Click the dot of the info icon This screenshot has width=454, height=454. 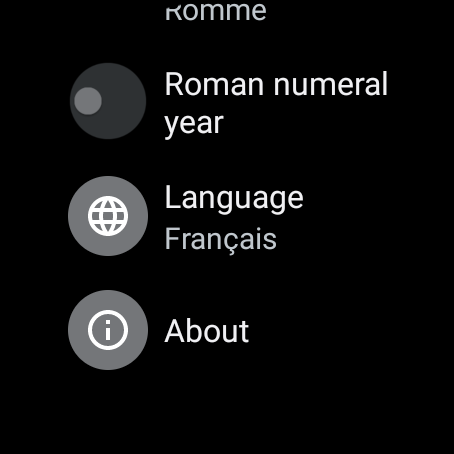(x=108, y=322)
